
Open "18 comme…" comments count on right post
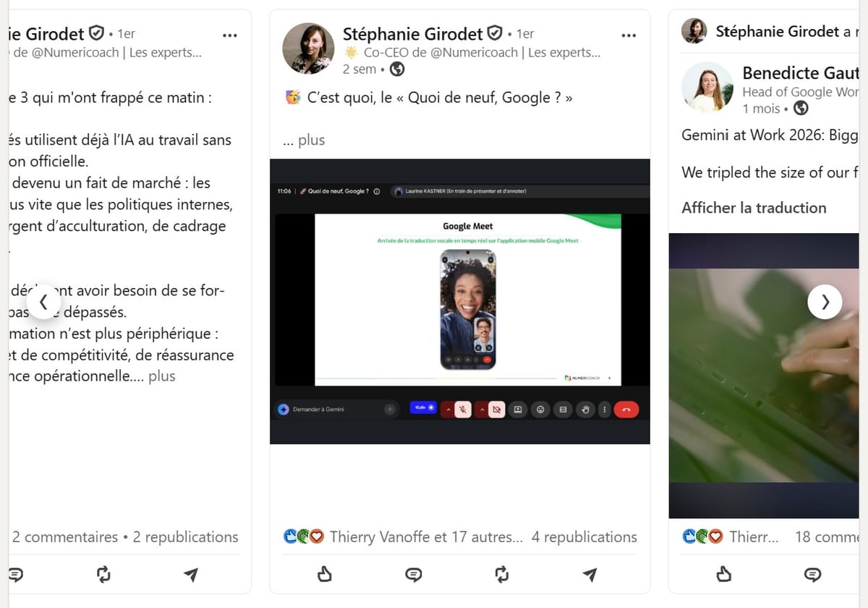[827, 537]
